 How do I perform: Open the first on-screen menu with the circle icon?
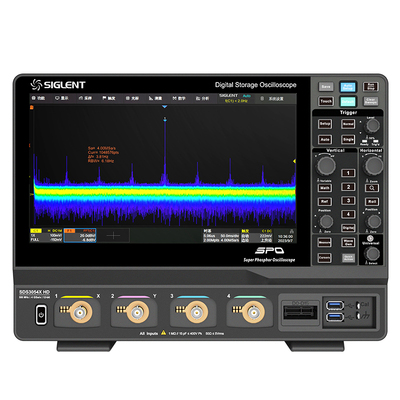38,98
